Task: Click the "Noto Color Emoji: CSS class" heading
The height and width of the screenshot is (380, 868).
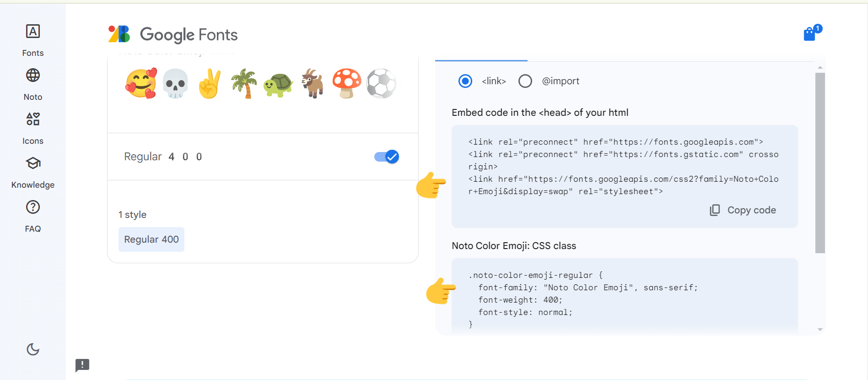Action: pyautogui.click(x=514, y=246)
